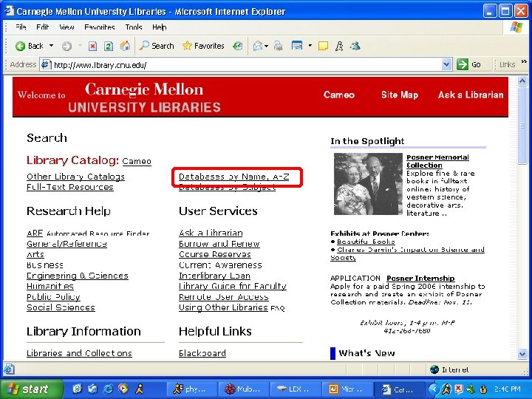
Task: Open Course Reserves link
Action: click(x=215, y=254)
